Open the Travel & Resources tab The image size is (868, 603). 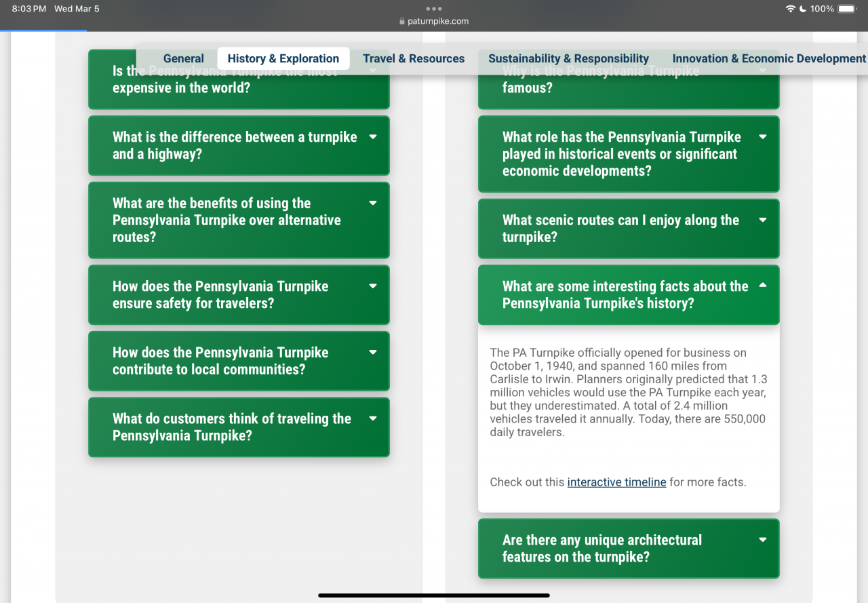414,58
